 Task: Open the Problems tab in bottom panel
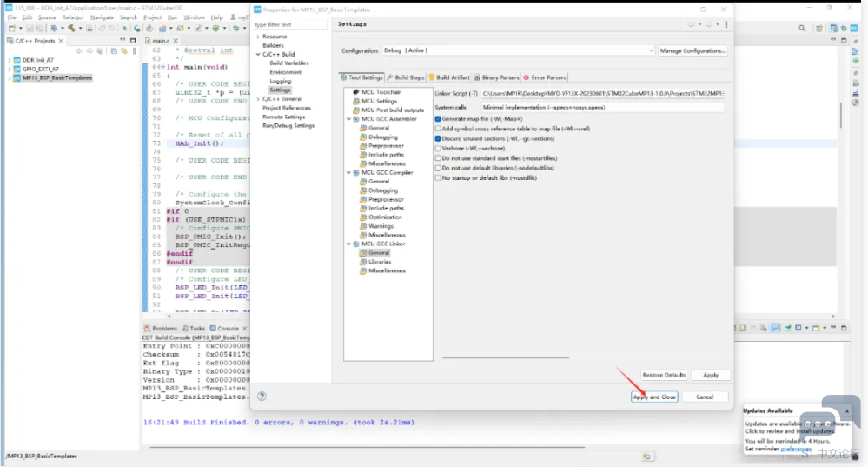pyautogui.click(x=161, y=329)
